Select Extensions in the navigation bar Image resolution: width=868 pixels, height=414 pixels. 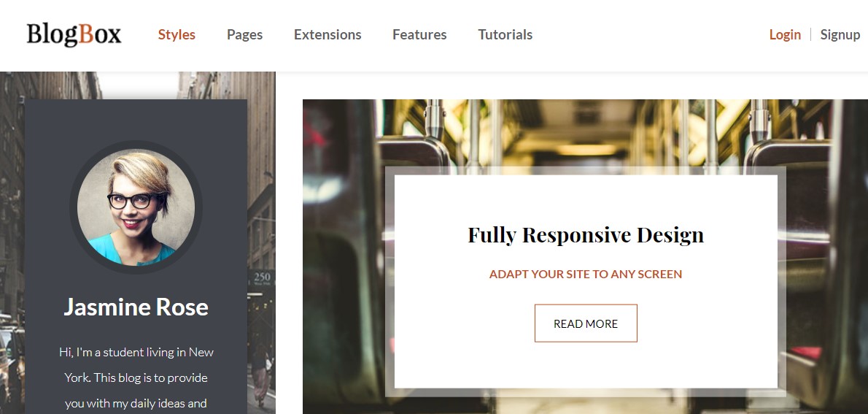tap(328, 34)
